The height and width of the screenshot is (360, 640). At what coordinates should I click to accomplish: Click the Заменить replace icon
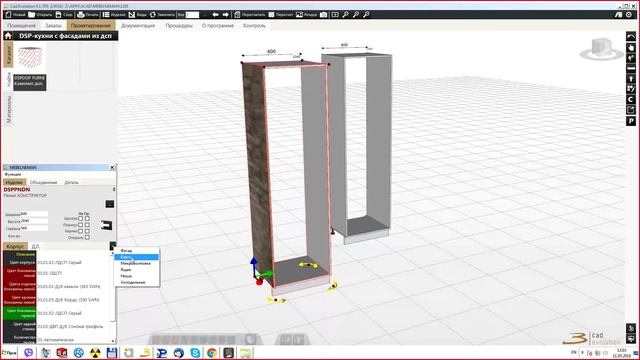(x=153, y=15)
